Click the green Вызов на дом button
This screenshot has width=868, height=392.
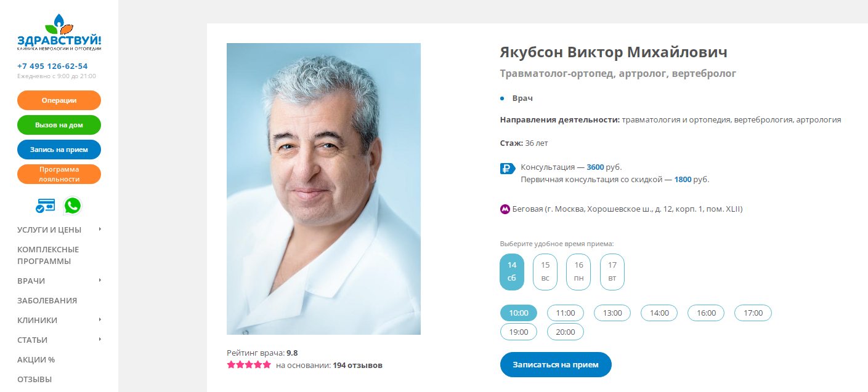coord(59,125)
